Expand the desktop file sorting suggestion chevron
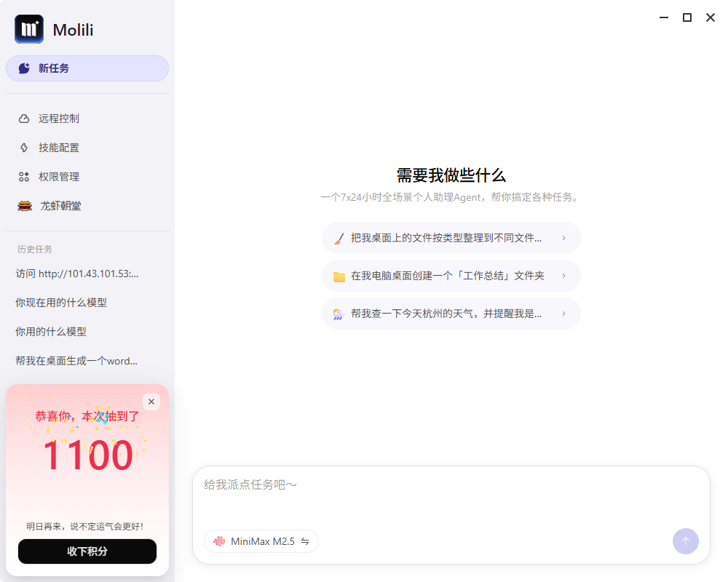The height and width of the screenshot is (582, 728). (x=563, y=238)
